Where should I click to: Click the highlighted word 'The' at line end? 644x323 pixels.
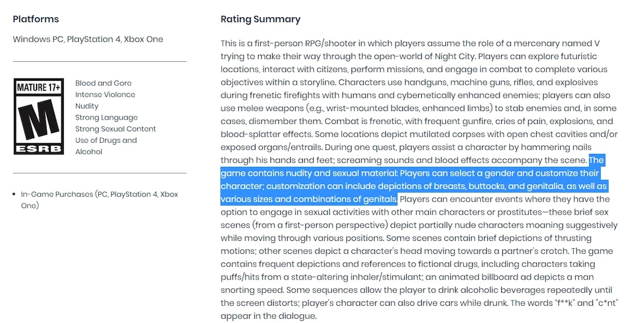point(596,160)
